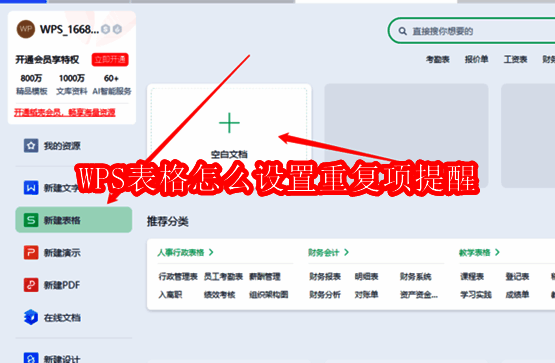The width and height of the screenshot is (555, 363).
Task: Click the 成绩单 template link
Action: [x=517, y=295]
